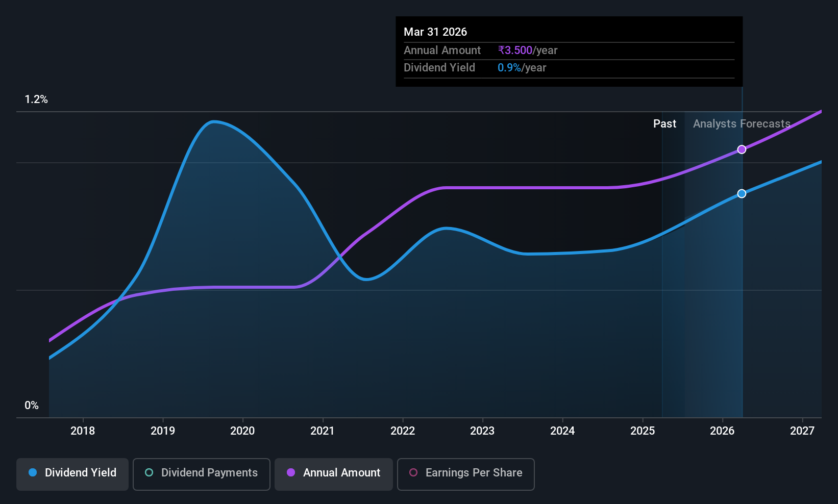The width and height of the screenshot is (838, 504).
Task: Click the 2025 x-axis label
Action: 643,431
